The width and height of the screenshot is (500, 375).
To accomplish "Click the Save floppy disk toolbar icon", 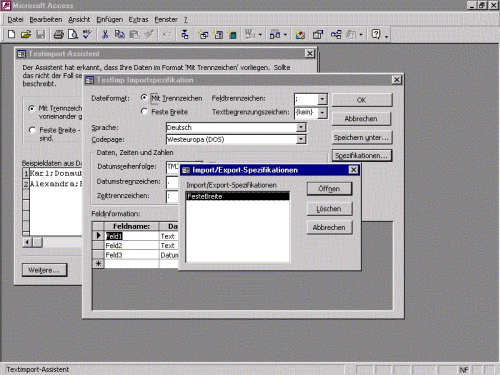I will pos(40,34).
